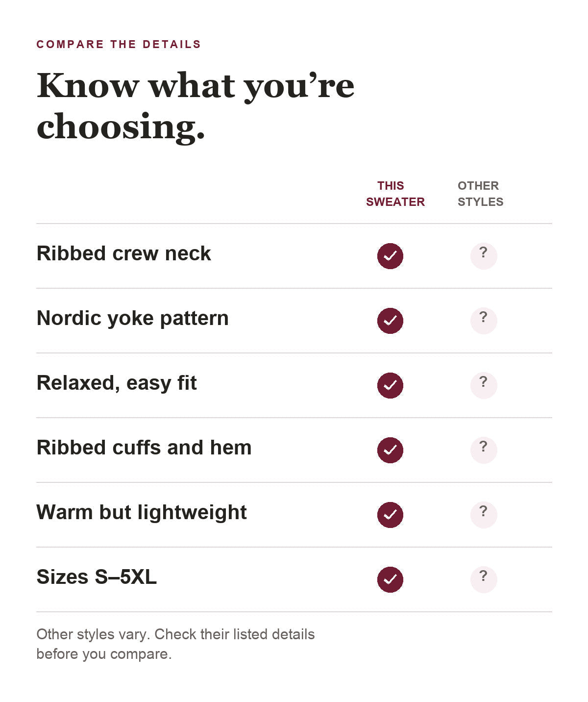The image size is (588, 702).
Task: Click the Ribbed crew neck row label
Action: (x=123, y=253)
